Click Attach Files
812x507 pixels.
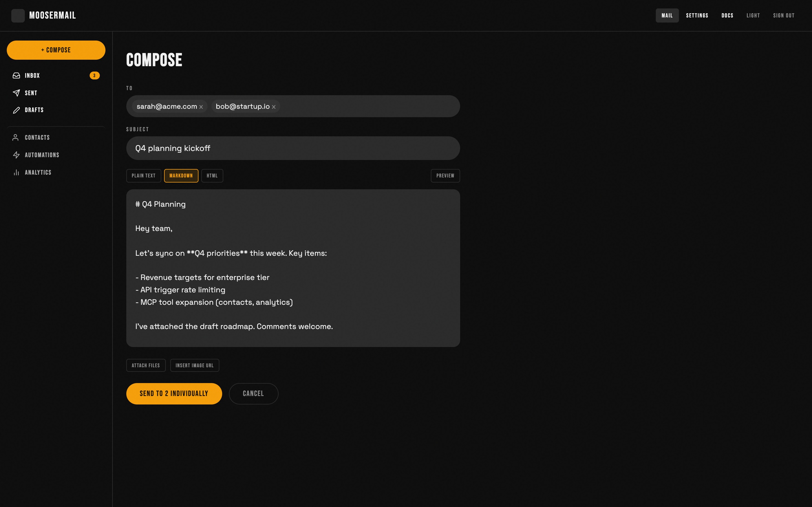pos(145,365)
